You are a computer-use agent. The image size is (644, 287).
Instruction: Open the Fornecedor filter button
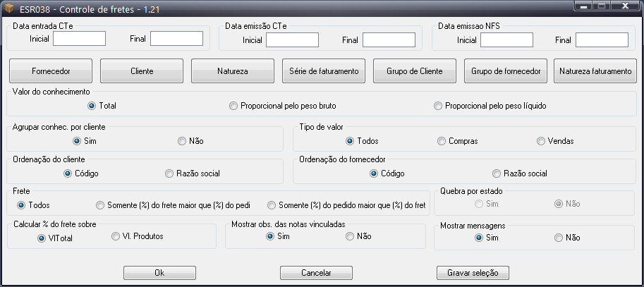pos(51,71)
